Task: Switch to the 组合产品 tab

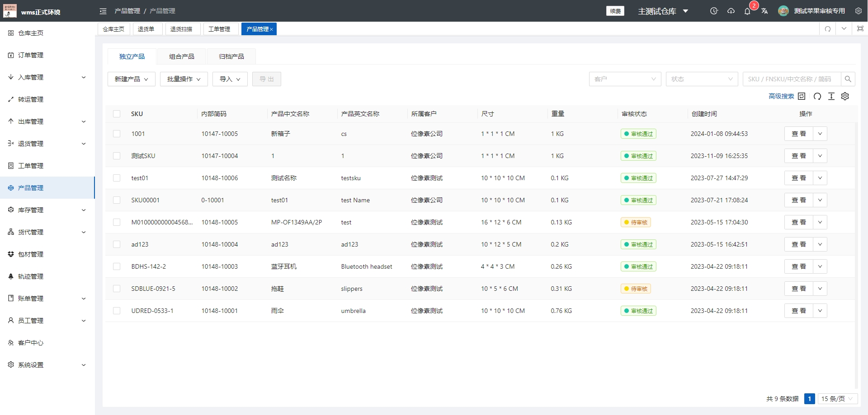Action: 182,56
